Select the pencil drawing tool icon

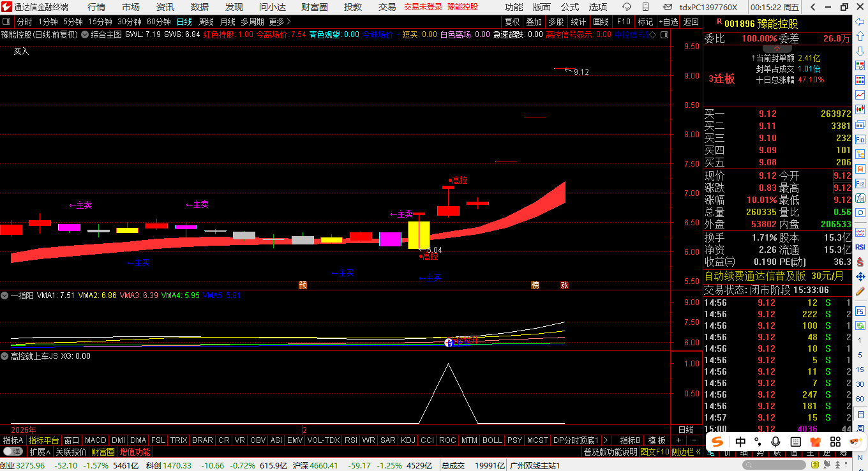pos(860,290)
